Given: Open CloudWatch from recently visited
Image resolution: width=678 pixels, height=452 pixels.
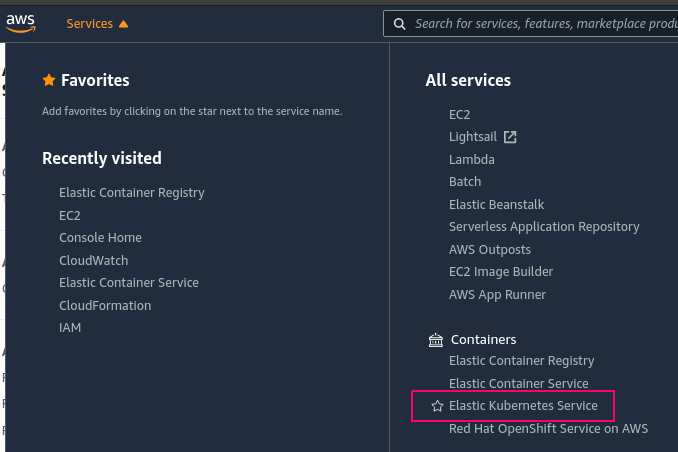Looking at the screenshot, I should pos(93,260).
